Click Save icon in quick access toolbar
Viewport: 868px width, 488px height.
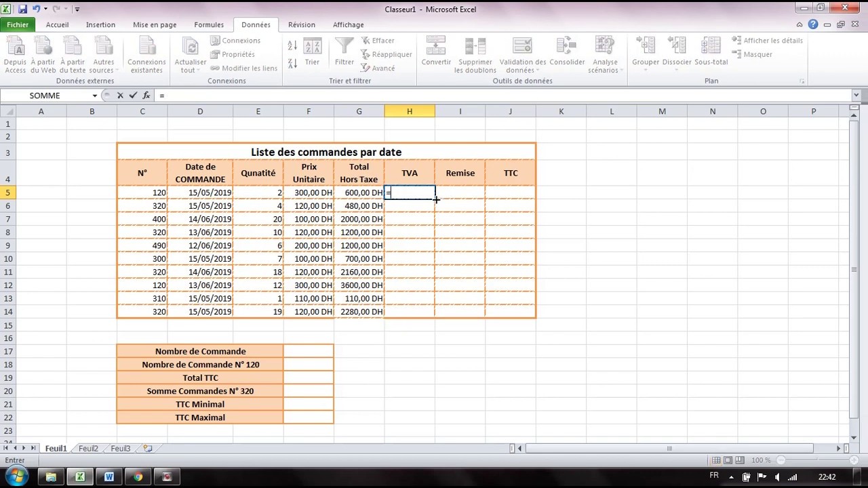[22, 9]
